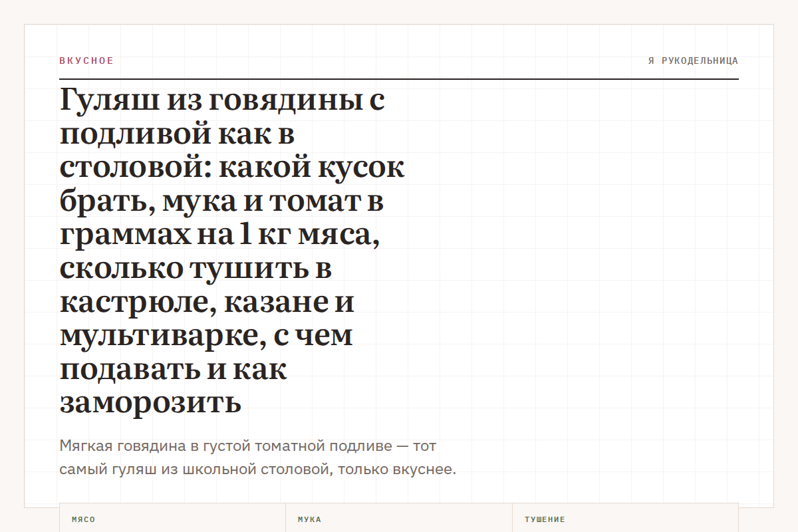Open the ВКУСНОЕ category link

(86, 61)
